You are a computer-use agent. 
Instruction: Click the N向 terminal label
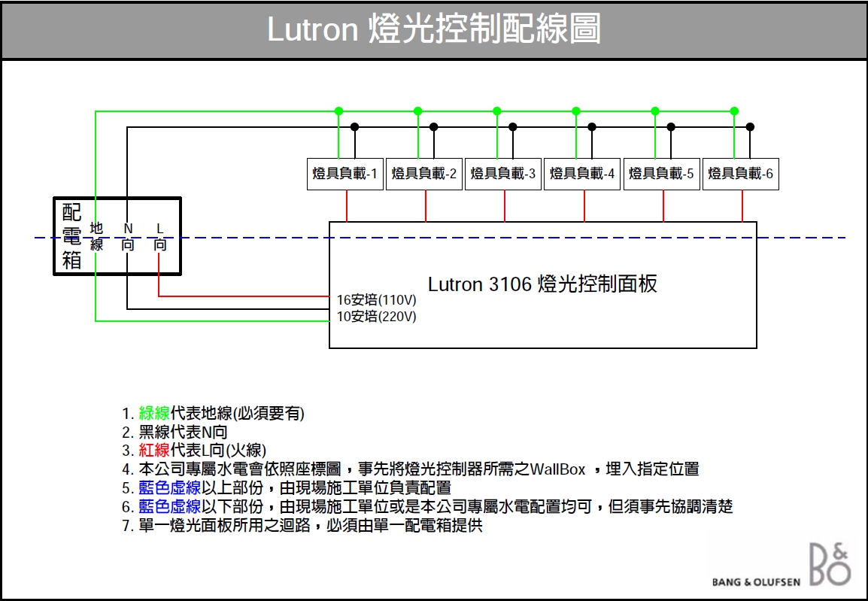pyautogui.click(x=128, y=236)
